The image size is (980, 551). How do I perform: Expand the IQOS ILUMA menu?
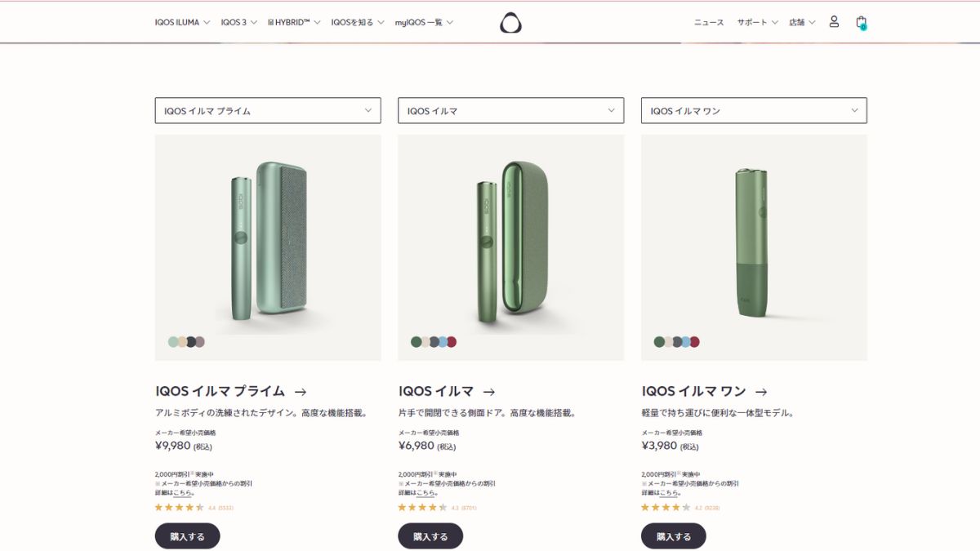pyautogui.click(x=182, y=22)
